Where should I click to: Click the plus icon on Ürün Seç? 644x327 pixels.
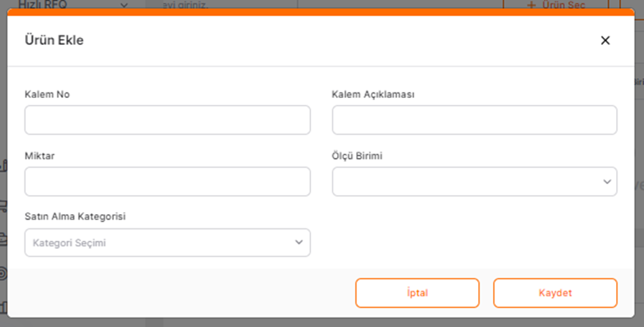tap(531, 5)
